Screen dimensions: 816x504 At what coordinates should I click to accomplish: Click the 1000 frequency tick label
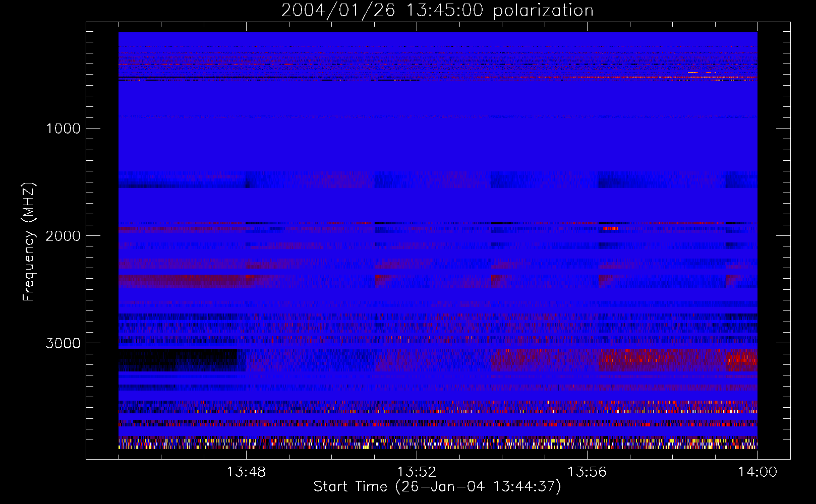click(x=64, y=129)
